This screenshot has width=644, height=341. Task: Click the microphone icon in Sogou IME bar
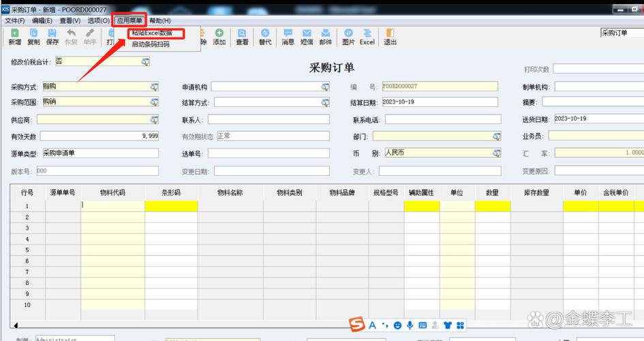[x=410, y=325]
